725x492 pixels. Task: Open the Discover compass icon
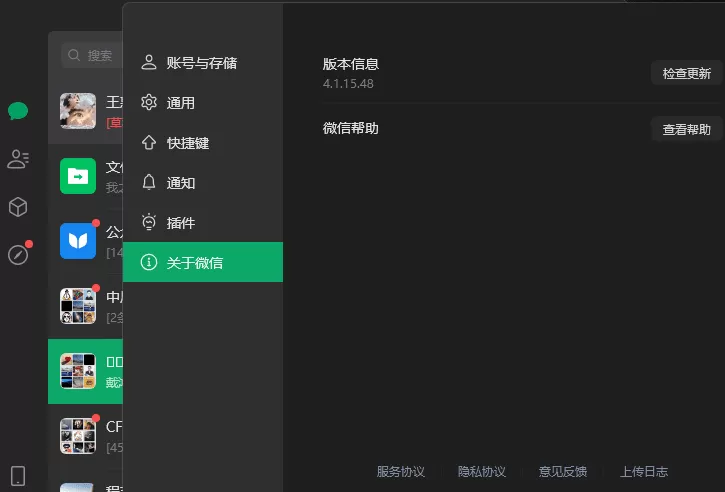pos(18,255)
